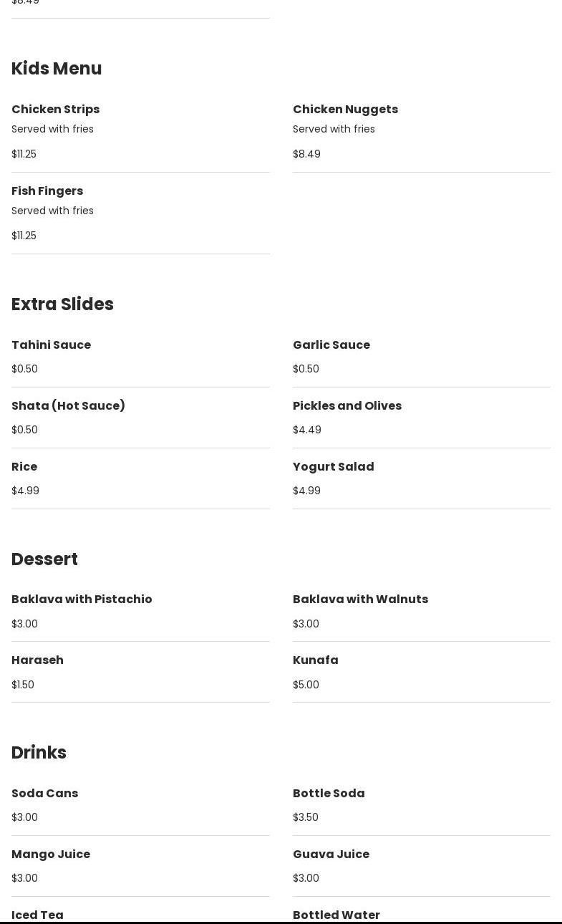Viewport: 562px width, 924px height.
Task: Click the Kids Menu section heading
Action: click(57, 69)
